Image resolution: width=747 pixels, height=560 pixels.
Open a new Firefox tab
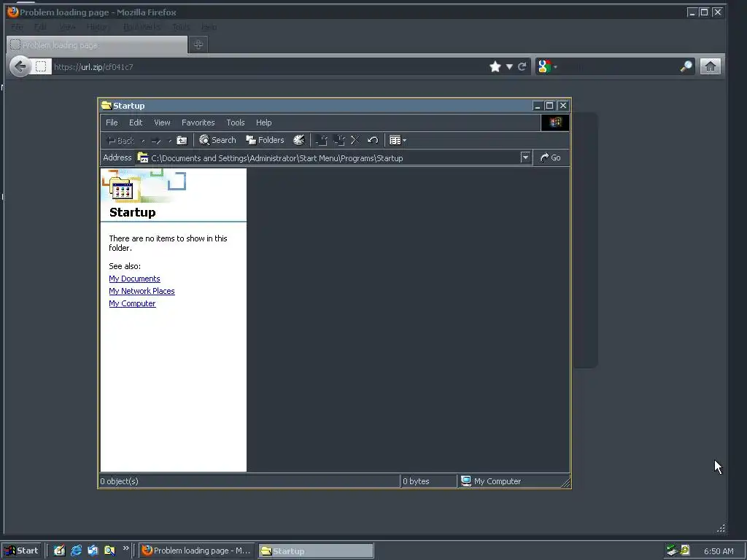pos(198,44)
